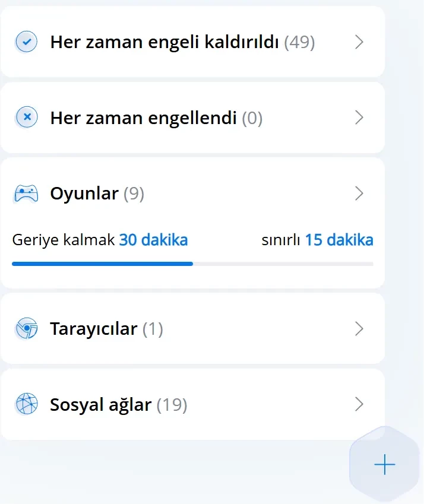Expand the Sosyal ağlar chevron
This screenshot has height=504, width=424.
tap(359, 404)
